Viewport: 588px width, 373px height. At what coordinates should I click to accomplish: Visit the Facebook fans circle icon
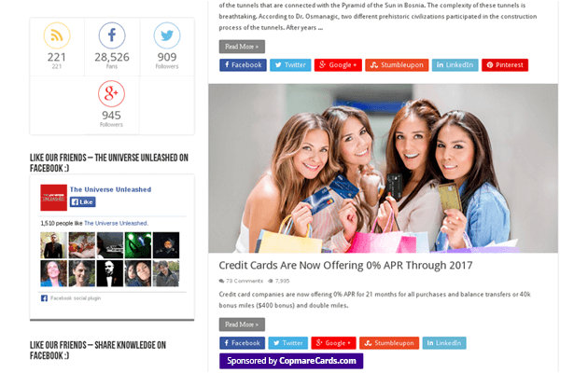pos(112,35)
